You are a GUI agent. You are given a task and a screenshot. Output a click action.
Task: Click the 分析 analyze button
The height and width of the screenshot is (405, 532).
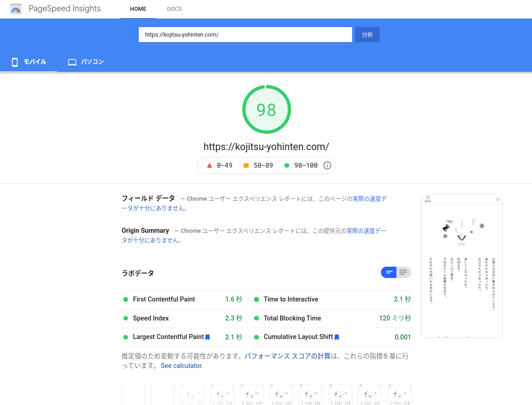[367, 35]
